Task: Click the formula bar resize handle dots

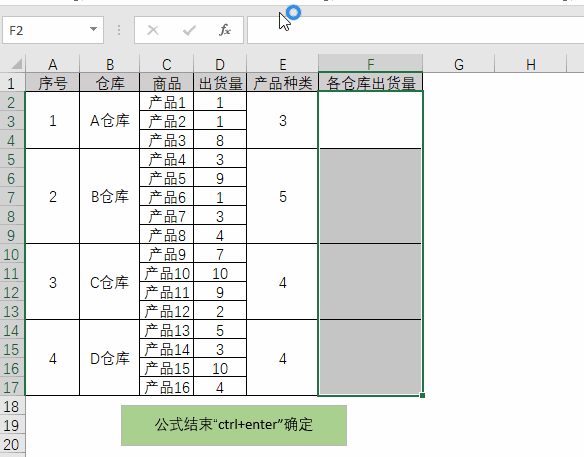Action: coord(119,30)
